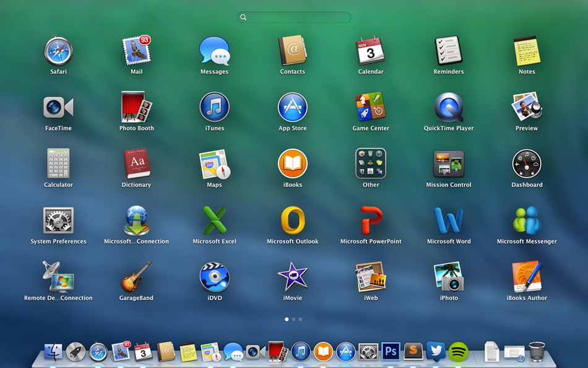Open the Game Center app

(371, 107)
